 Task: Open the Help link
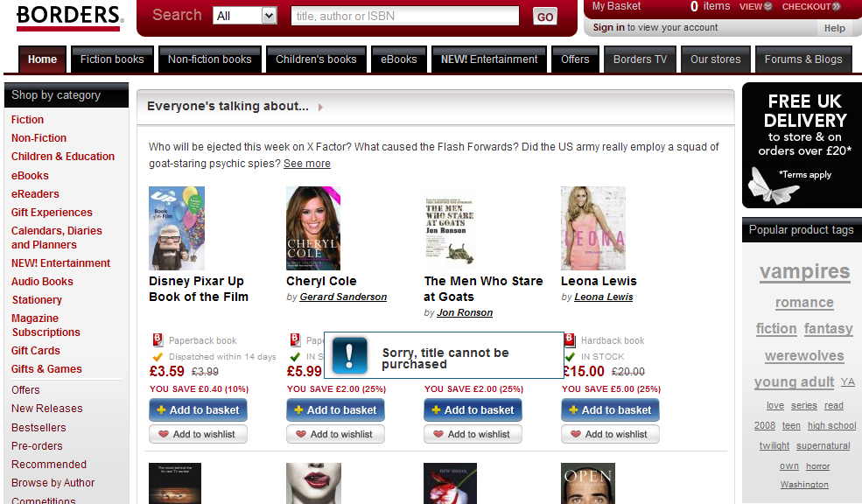[835, 28]
